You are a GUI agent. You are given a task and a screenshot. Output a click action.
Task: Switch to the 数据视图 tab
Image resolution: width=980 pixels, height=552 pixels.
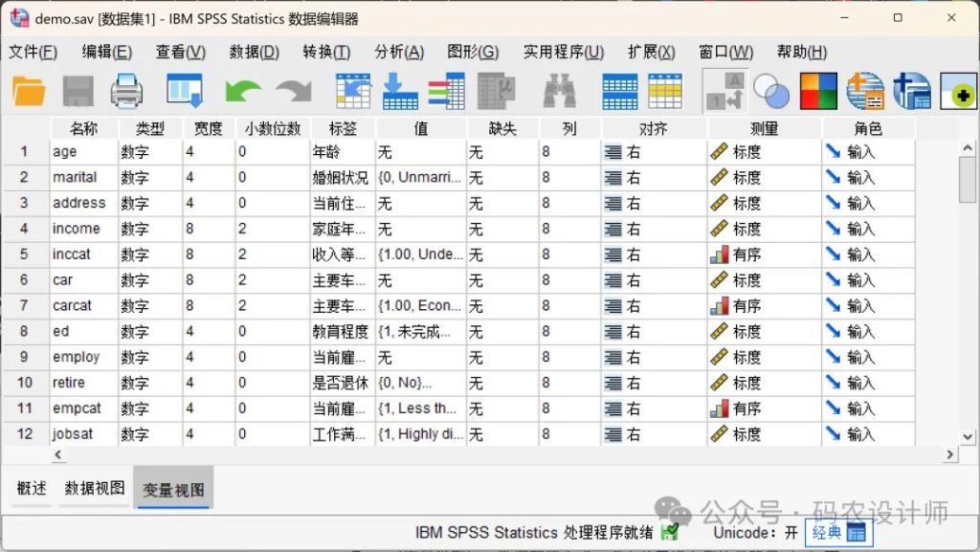[x=95, y=488]
